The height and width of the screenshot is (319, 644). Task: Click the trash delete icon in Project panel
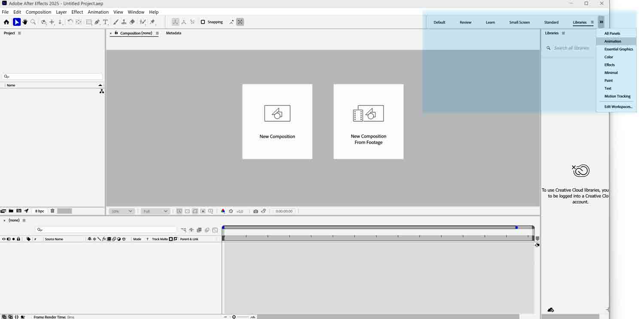click(x=52, y=211)
